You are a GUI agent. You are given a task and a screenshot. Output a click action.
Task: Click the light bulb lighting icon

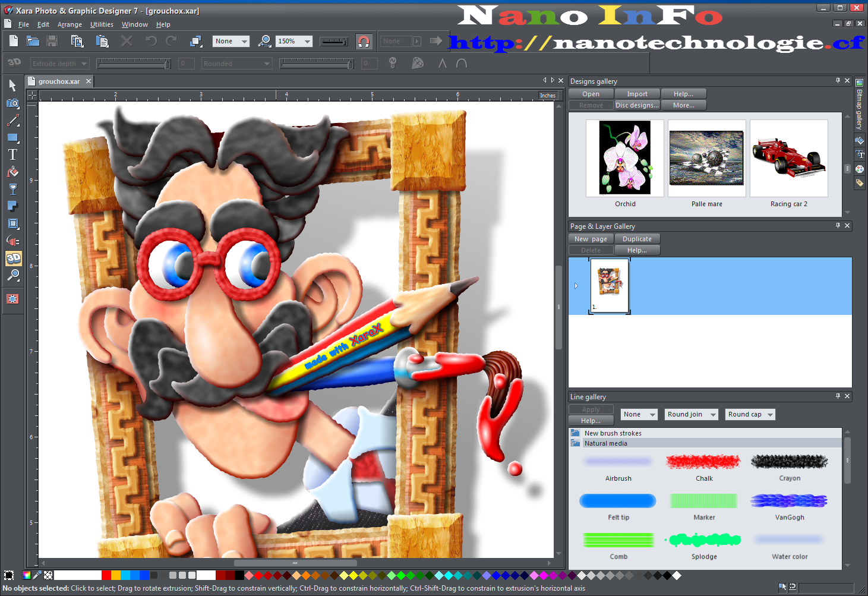pyautogui.click(x=393, y=62)
